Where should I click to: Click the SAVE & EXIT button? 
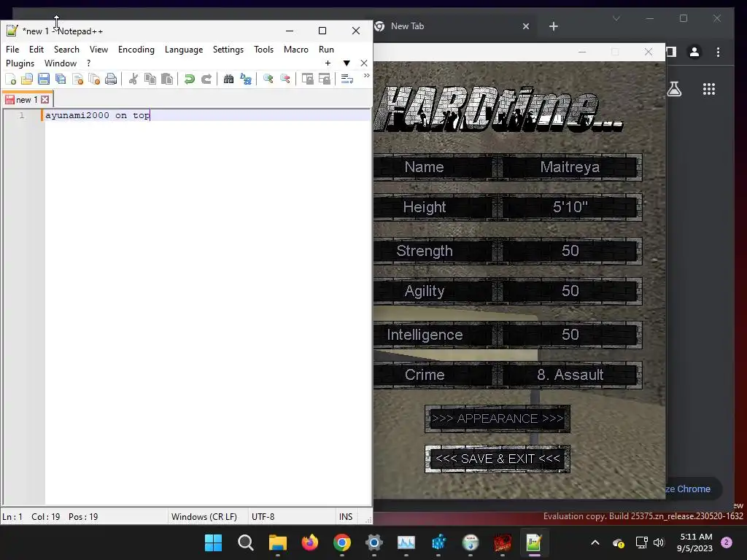(498, 459)
